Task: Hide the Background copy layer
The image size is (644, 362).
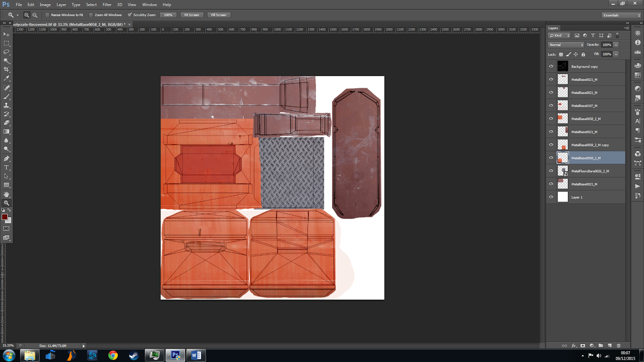Action: (551, 66)
